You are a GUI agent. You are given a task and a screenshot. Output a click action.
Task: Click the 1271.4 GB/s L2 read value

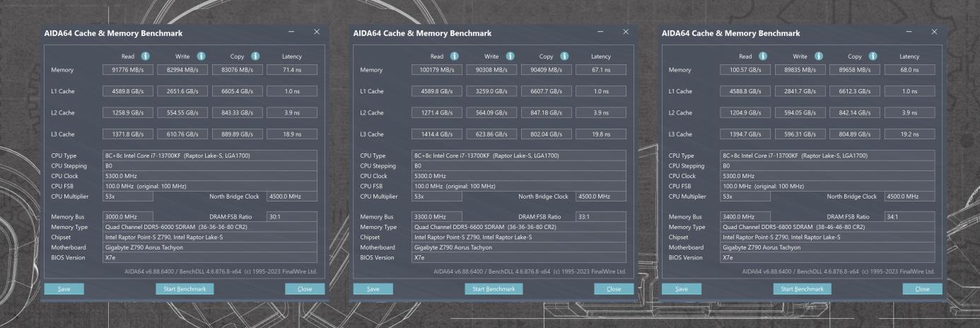click(x=437, y=112)
